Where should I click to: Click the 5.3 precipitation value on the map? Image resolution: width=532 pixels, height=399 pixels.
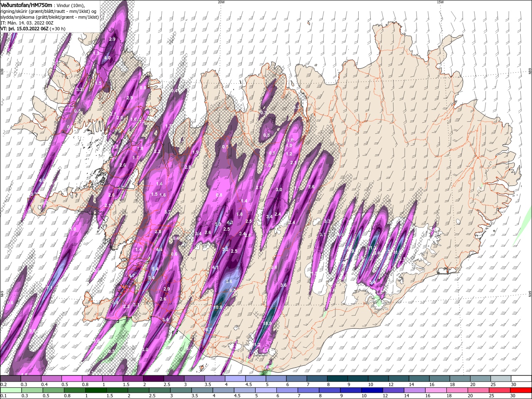(218, 224)
